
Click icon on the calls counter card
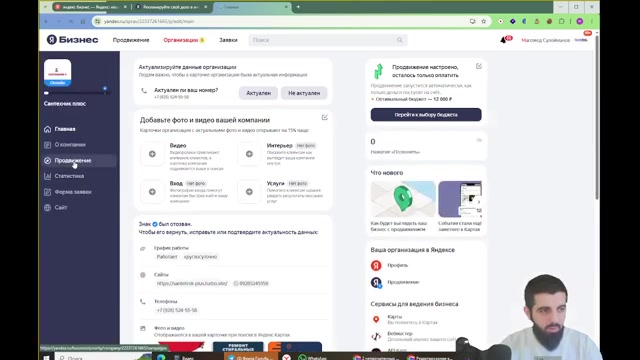479,140
